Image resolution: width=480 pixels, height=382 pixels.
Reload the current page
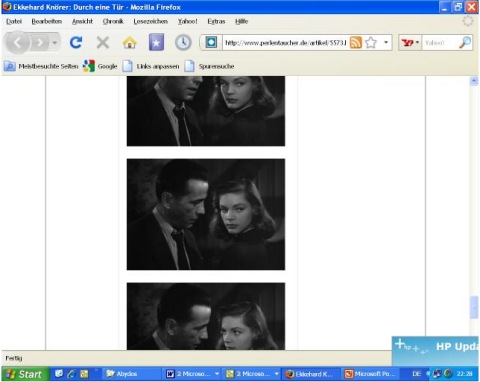coord(76,43)
